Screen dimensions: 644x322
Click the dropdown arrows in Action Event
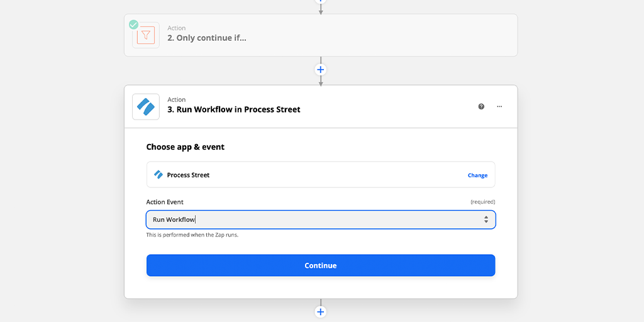click(x=486, y=219)
